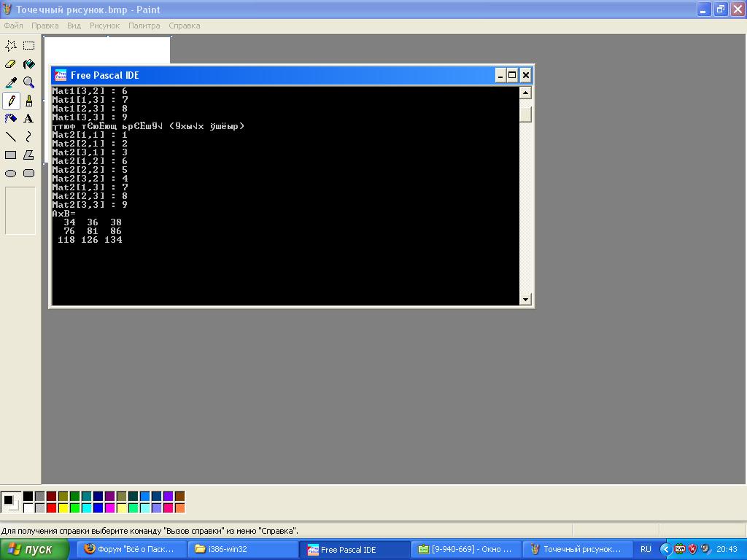747x560 pixels.
Task: Select the Text tool marked A
Action: point(28,118)
